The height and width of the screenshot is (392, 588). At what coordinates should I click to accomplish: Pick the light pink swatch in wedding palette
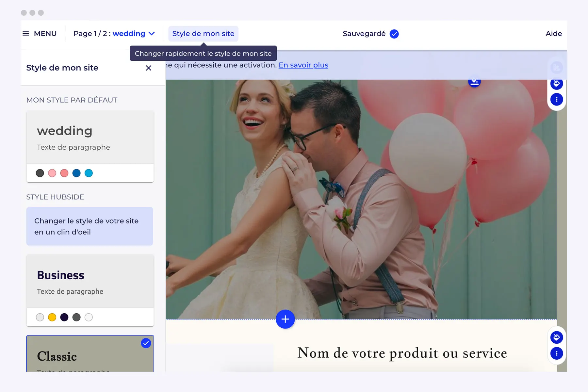[x=52, y=173]
